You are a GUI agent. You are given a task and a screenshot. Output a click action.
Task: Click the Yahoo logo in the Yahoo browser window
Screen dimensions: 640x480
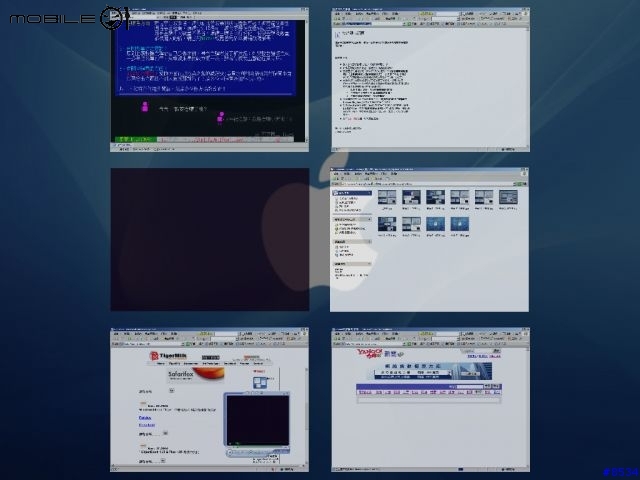tap(369, 353)
